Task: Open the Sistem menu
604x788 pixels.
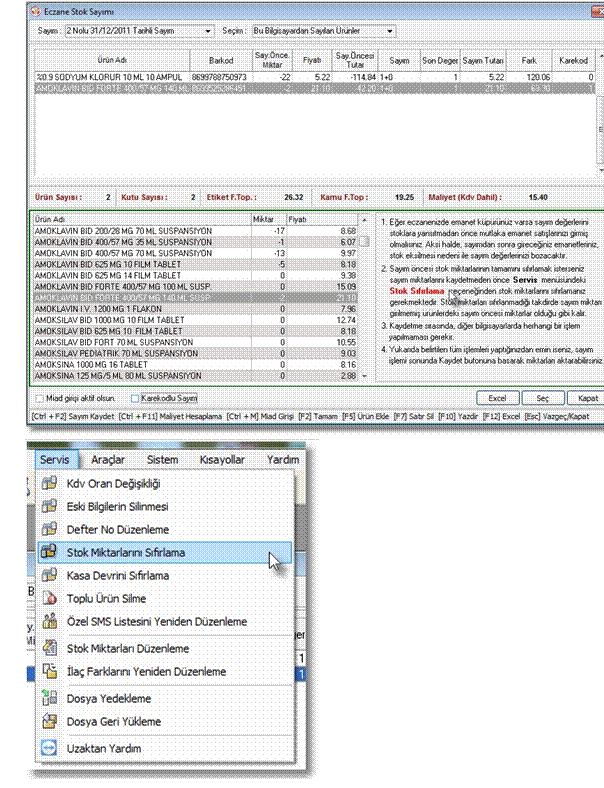Action: (163, 460)
